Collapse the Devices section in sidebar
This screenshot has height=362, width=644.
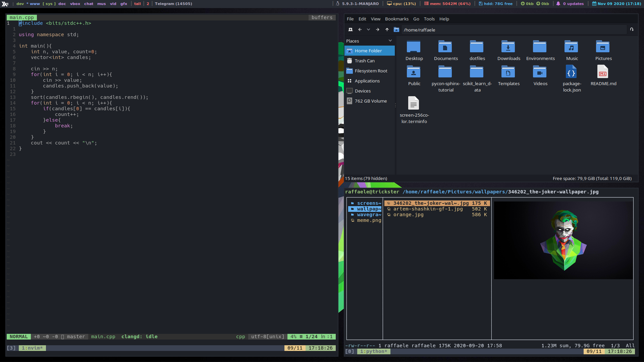coord(363,91)
